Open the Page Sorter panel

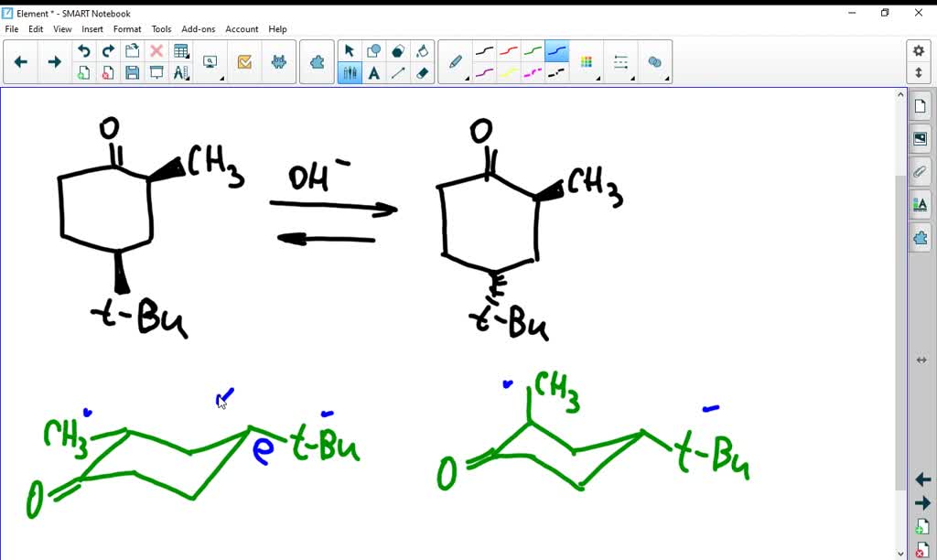click(921, 104)
